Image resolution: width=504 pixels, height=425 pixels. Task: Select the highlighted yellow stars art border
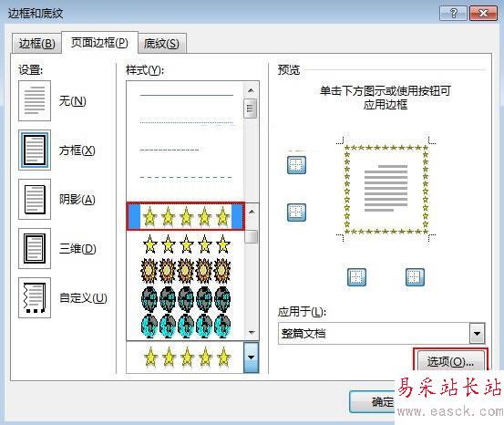(186, 216)
